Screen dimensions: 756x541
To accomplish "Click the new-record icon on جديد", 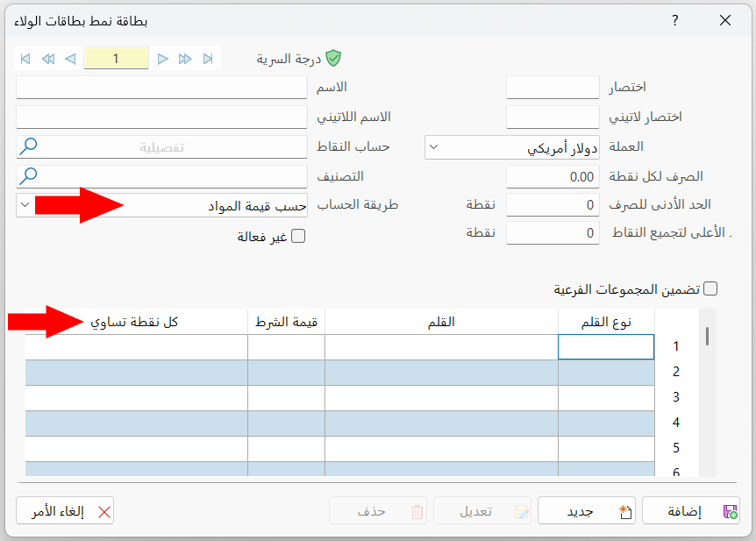I will [x=624, y=511].
